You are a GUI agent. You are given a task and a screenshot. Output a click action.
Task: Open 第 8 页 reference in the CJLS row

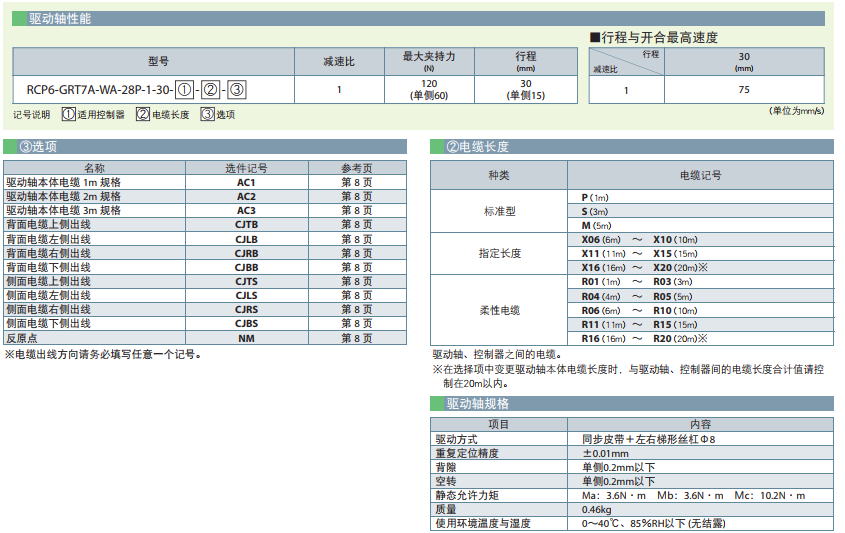356,296
